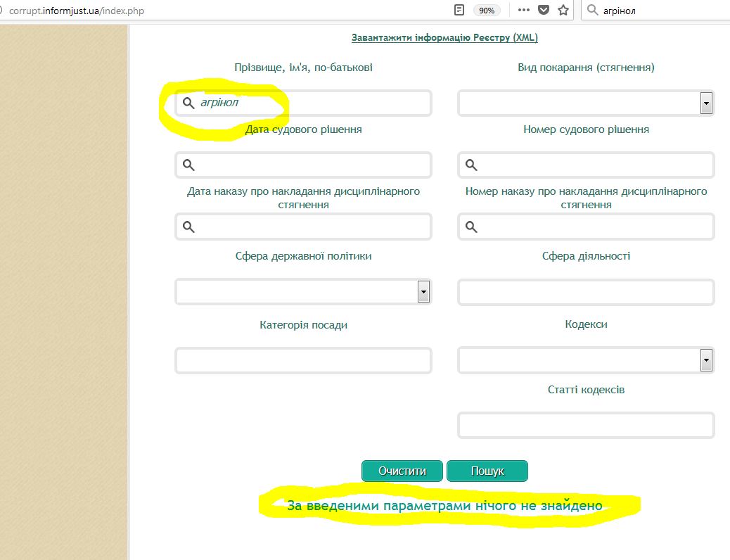This screenshot has height=560, width=730.
Task: Open the page actions three-dot menu
Action: [523, 11]
